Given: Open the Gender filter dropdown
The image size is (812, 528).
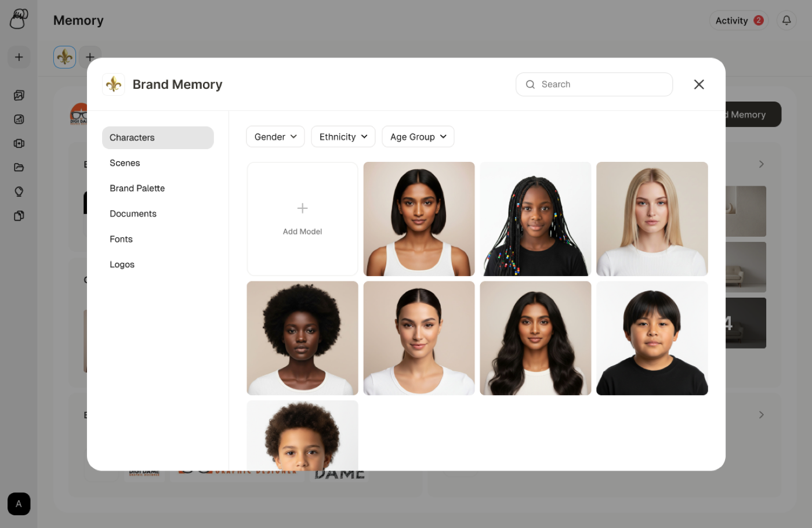Looking at the screenshot, I should click(x=275, y=137).
